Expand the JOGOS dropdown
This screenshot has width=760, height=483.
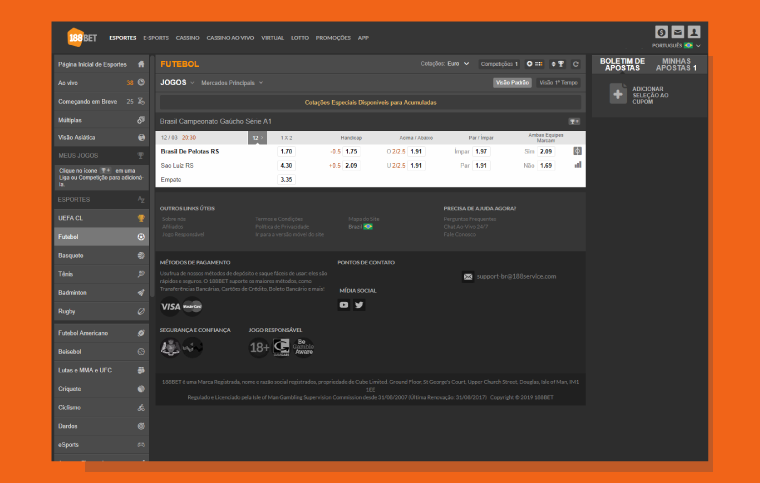pyautogui.click(x=177, y=83)
